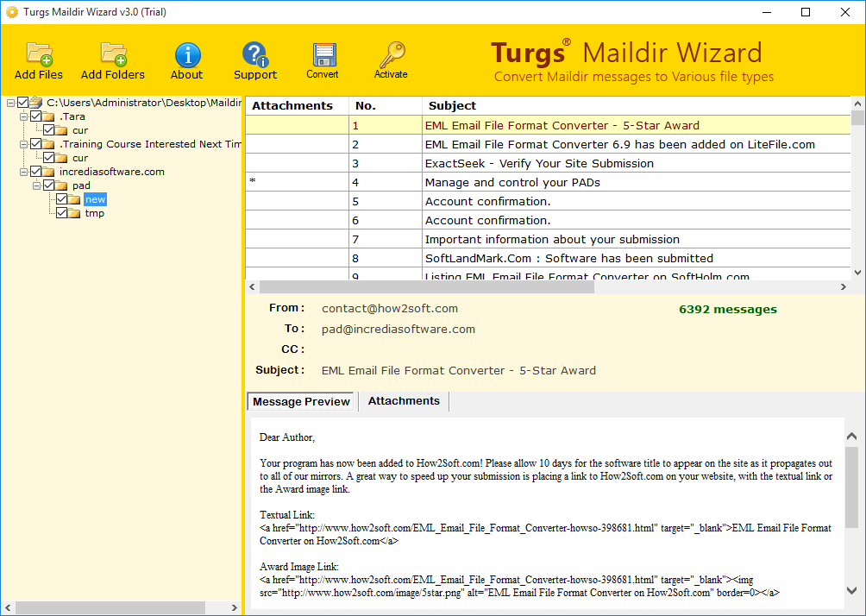Image resolution: width=866 pixels, height=616 pixels.
Task: Click the app icon in title bar
Action: [x=11, y=11]
